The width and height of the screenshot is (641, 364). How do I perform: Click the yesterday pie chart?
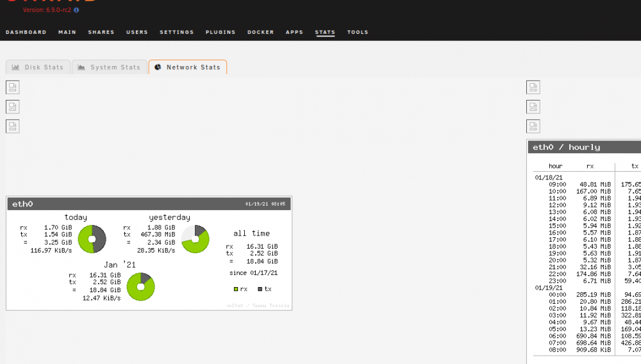tap(196, 239)
